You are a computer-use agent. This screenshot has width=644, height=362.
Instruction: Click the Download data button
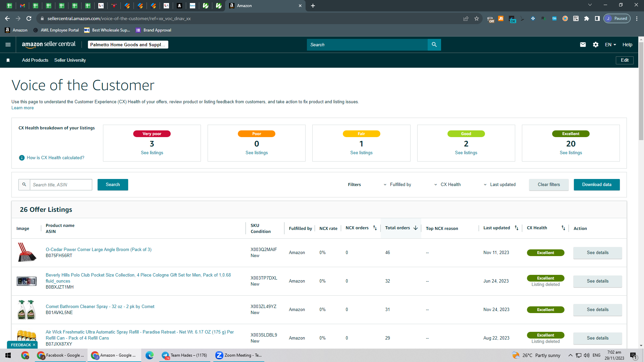(597, 185)
